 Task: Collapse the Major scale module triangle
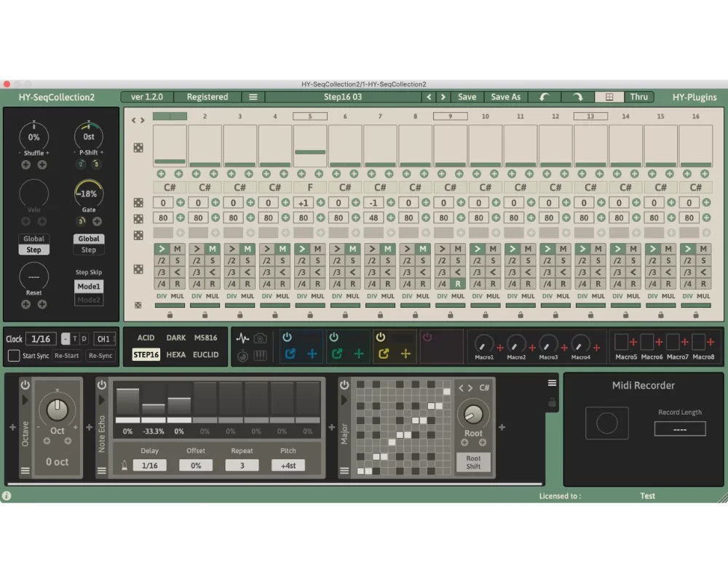(x=344, y=400)
